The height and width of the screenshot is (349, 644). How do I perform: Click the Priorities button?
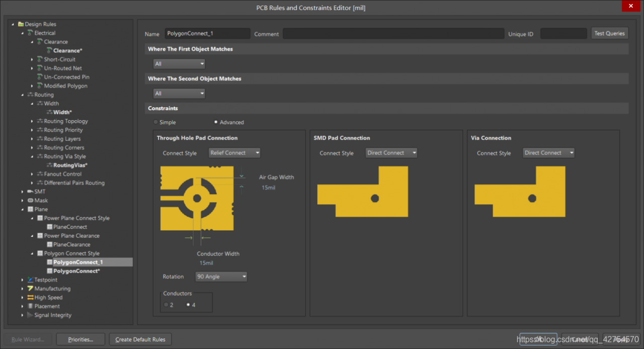tap(80, 339)
